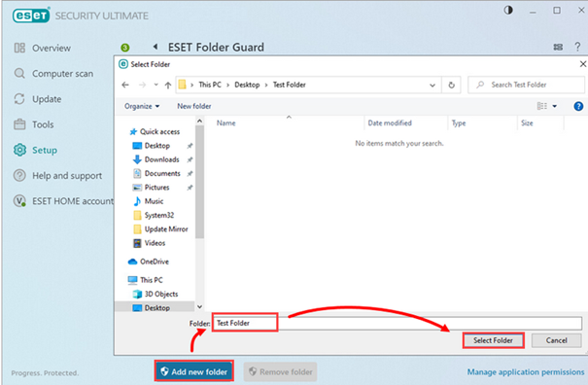This screenshot has width=588, height=385.
Task: Click the Update refresh arrows icon
Action: click(19, 99)
